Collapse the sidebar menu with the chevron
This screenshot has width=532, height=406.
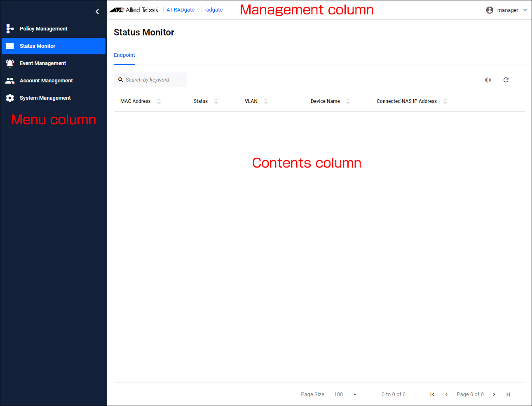coord(97,12)
